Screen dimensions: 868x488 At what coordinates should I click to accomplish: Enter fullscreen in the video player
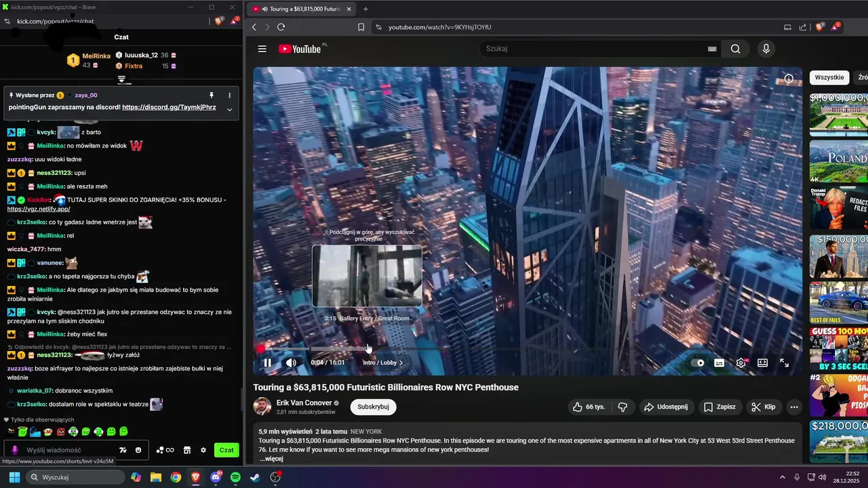tap(784, 363)
